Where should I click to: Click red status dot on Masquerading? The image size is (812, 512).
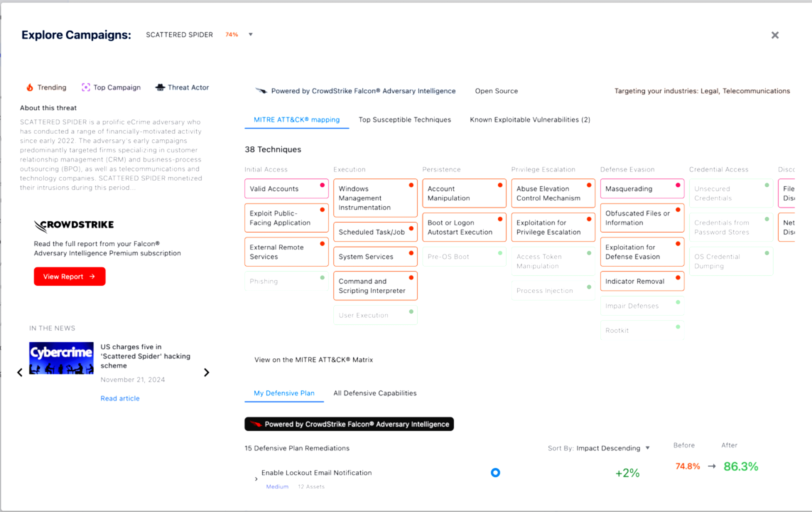point(678,185)
